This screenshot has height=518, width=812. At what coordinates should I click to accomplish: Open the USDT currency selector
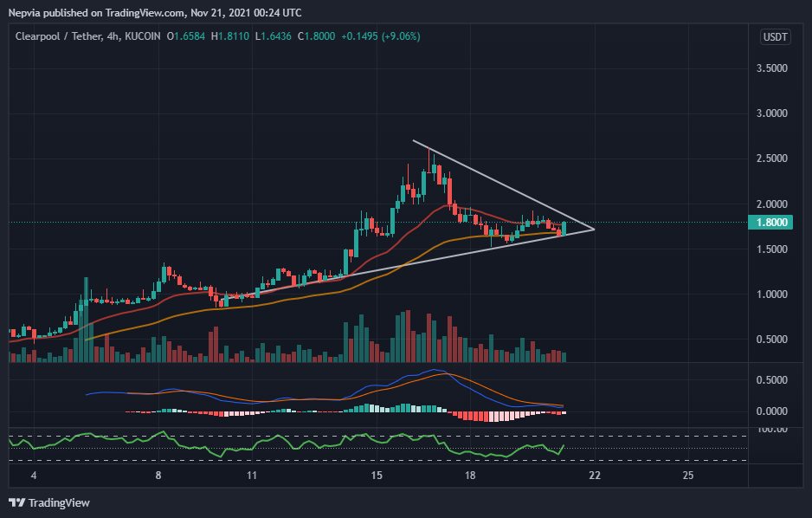click(775, 36)
